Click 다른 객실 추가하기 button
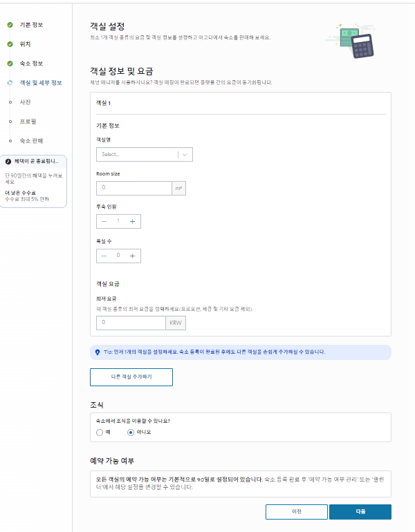The height and width of the screenshot is (532, 415). click(131, 377)
